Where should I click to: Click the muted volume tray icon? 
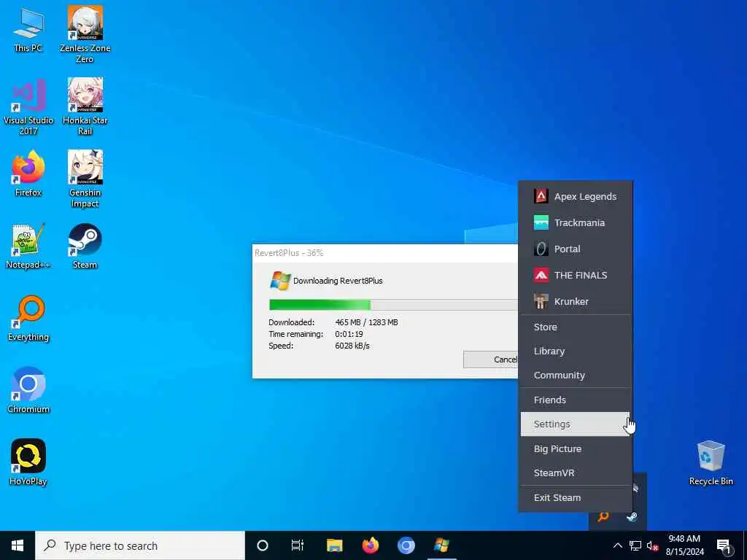coord(652,545)
